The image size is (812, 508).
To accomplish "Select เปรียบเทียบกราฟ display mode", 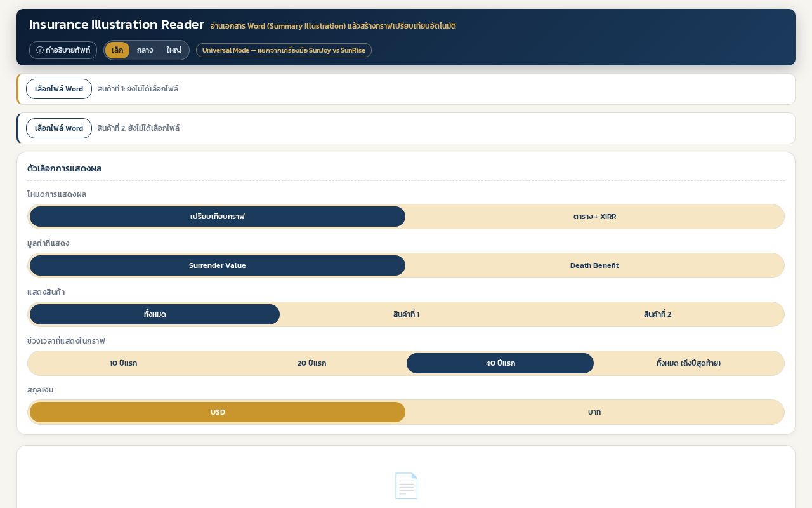I will pos(218,217).
